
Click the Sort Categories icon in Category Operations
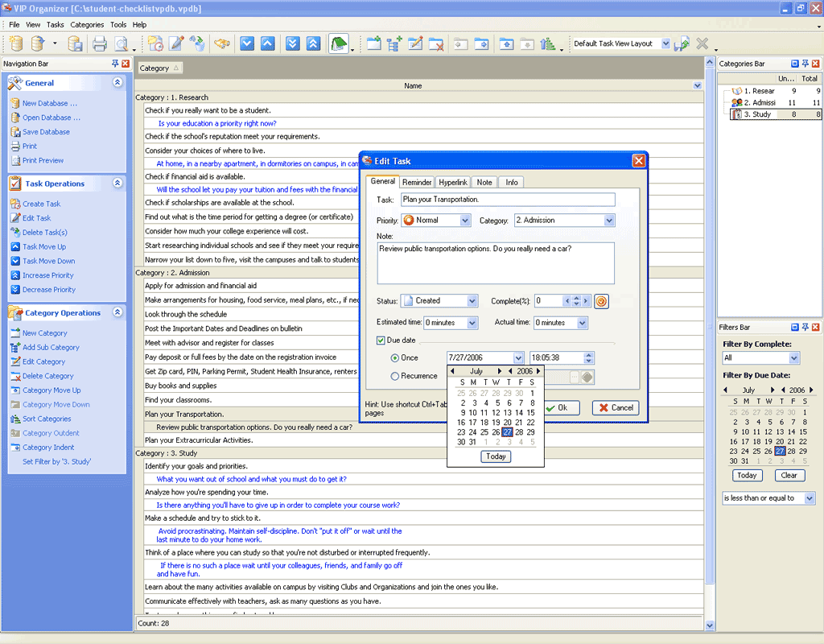click(x=15, y=419)
